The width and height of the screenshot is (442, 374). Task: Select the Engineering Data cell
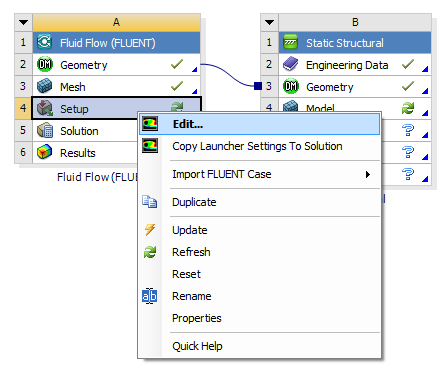tap(355, 64)
